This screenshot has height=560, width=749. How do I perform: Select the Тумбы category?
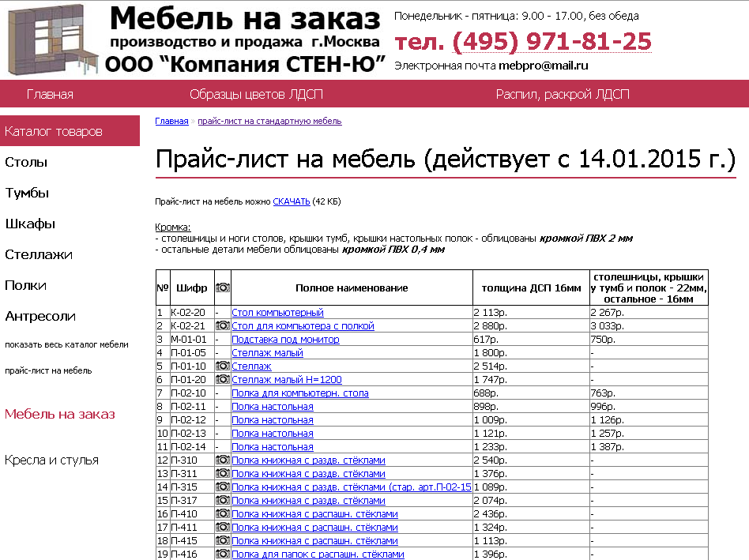(x=27, y=193)
